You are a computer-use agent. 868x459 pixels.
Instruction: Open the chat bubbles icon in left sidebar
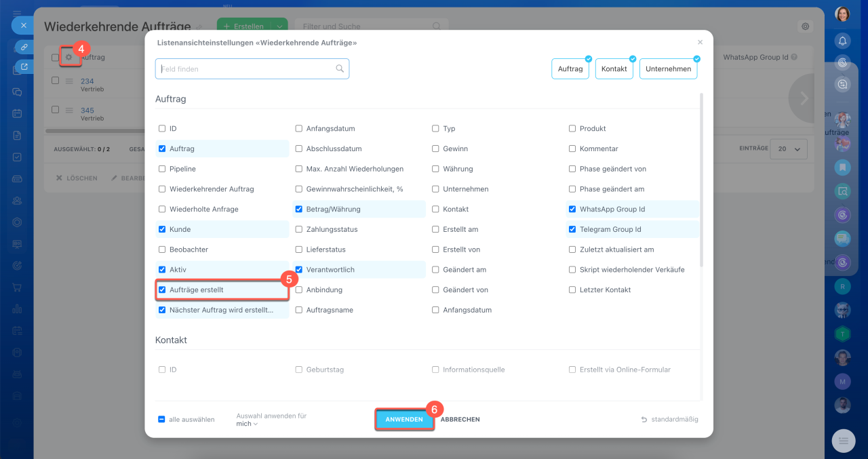click(x=17, y=92)
